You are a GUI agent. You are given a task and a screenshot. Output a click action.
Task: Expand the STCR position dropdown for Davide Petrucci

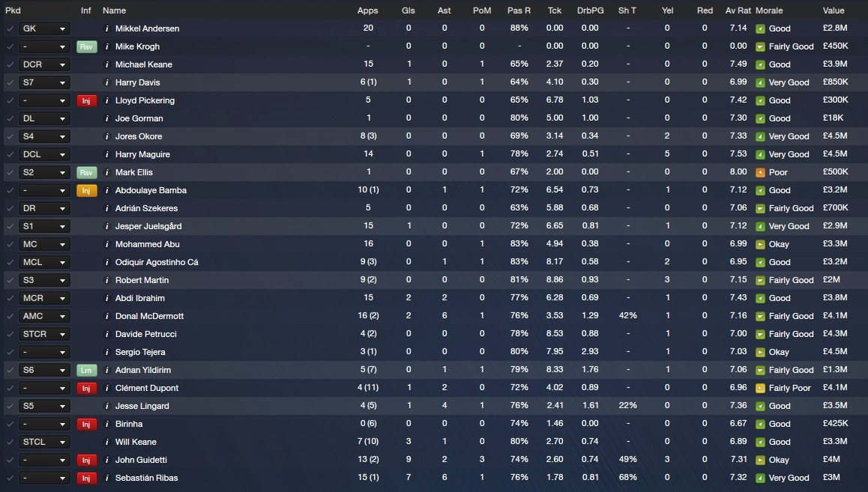(x=44, y=334)
